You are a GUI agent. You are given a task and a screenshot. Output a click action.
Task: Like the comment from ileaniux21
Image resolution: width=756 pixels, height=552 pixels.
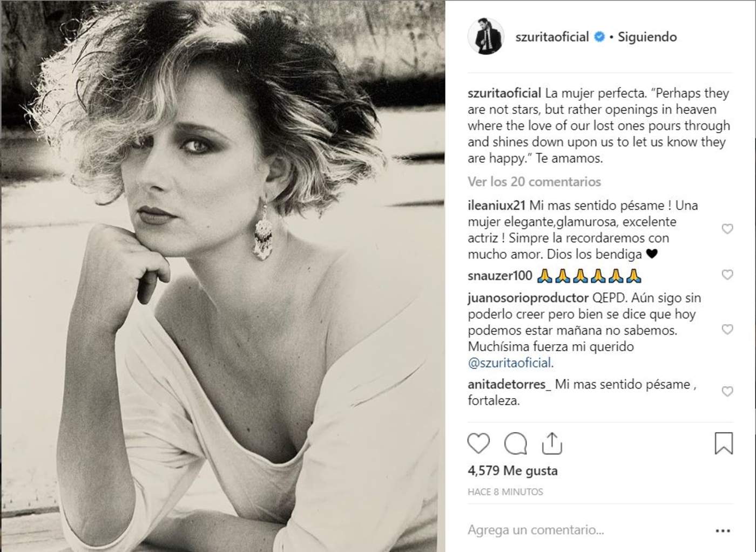coord(727,229)
